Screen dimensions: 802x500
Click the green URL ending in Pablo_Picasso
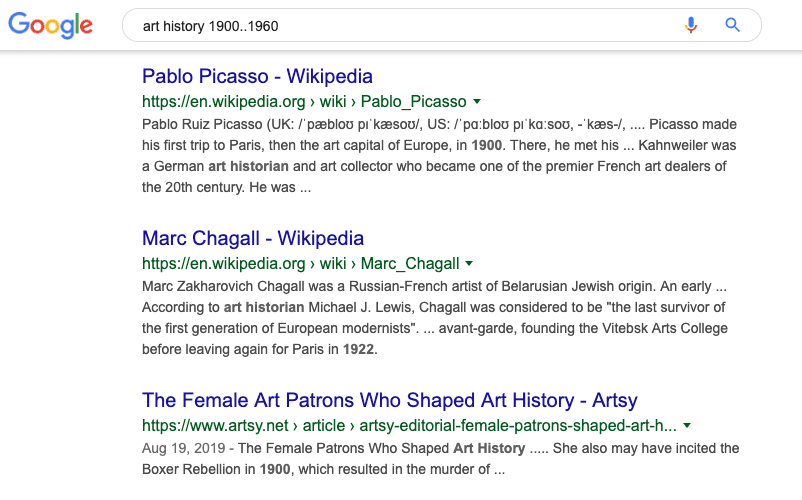click(304, 101)
